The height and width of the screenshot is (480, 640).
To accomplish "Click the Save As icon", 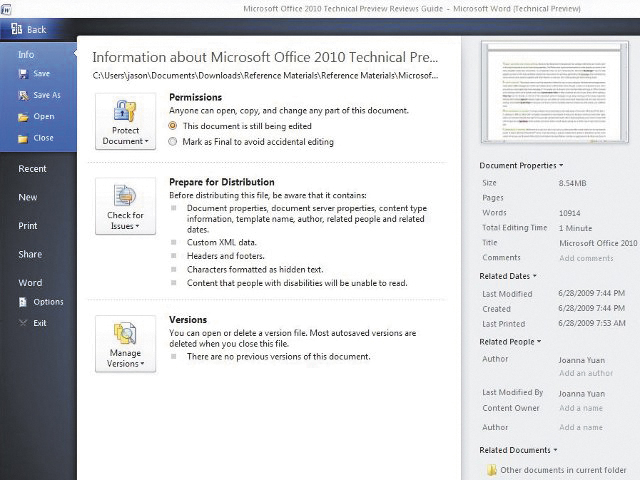I will (x=23, y=96).
